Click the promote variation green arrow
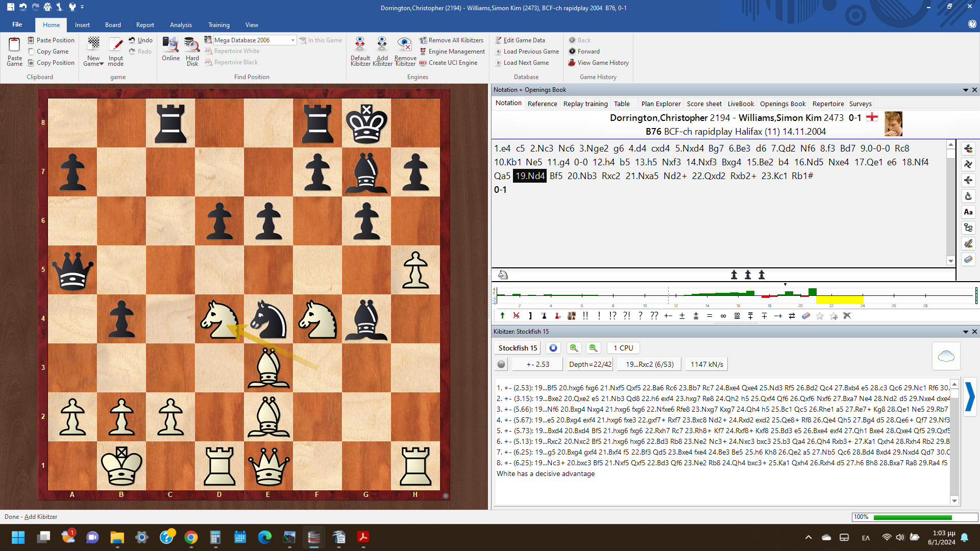Screen dimensions: 980x551 (x=502, y=316)
